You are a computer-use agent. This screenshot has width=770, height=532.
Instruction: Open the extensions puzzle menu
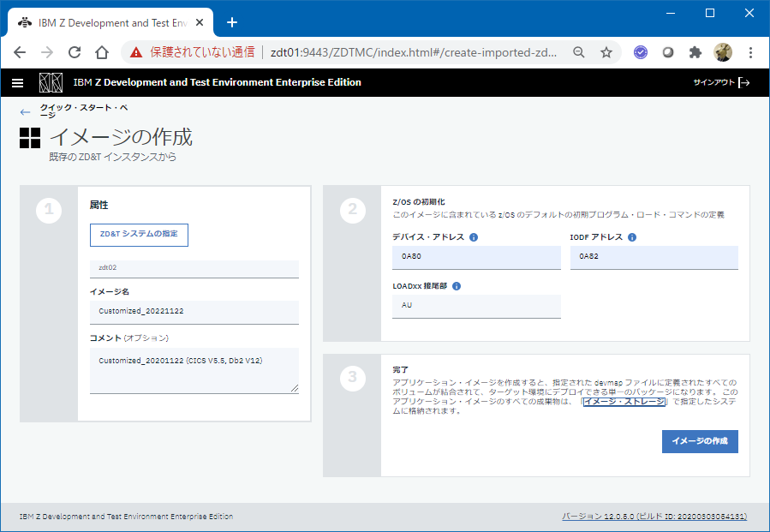click(x=695, y=52)
